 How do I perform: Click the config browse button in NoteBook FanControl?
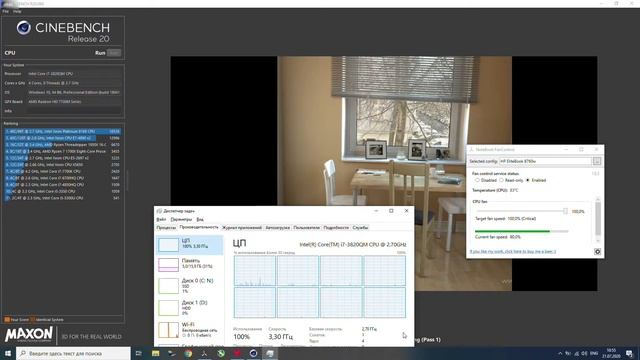pyautogui.click(x=597, y=161)
